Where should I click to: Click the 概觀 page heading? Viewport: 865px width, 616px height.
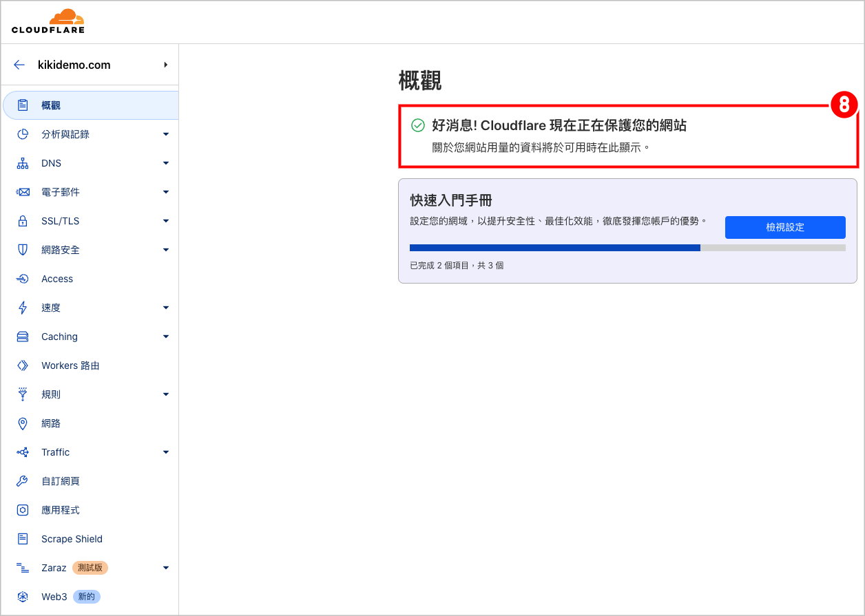coord(420,81)
